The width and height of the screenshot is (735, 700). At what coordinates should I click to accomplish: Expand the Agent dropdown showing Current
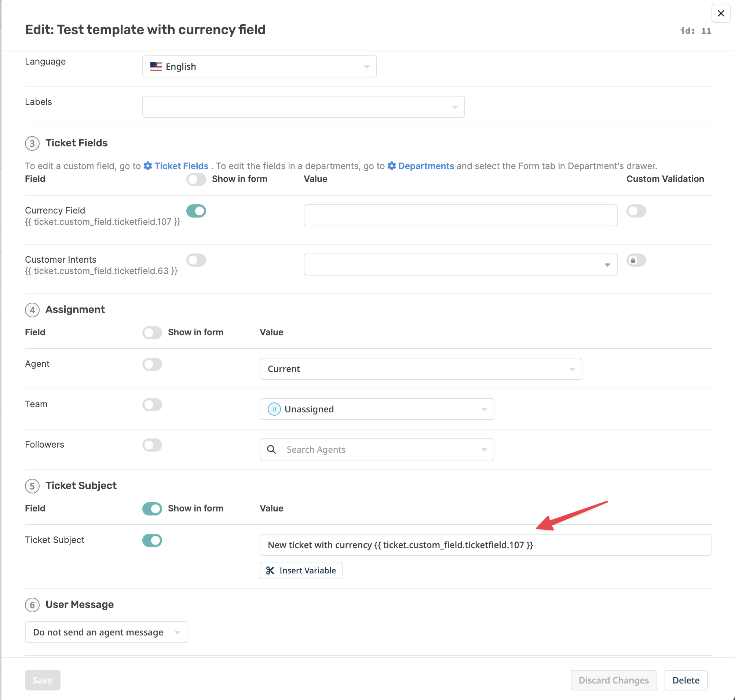[420, 369]
